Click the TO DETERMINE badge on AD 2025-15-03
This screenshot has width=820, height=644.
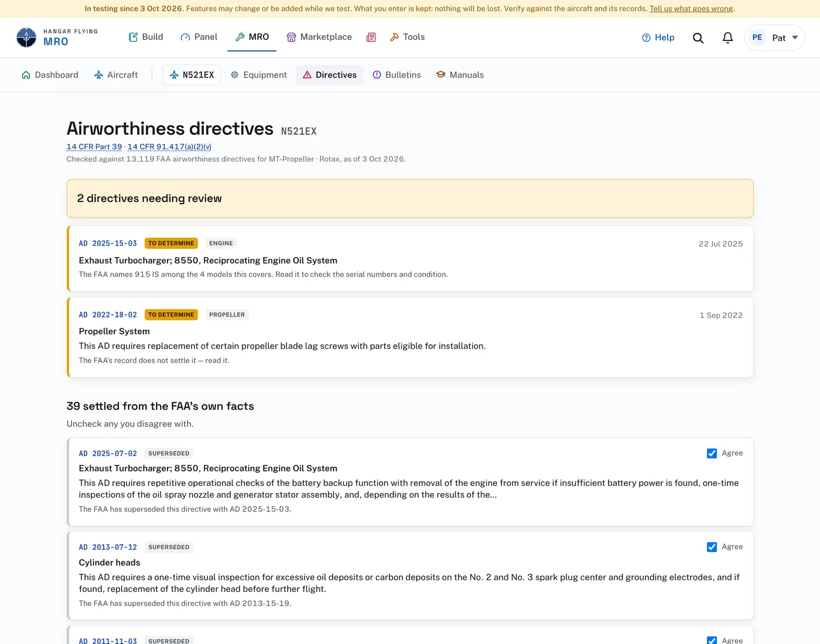(x=171, y=244)
